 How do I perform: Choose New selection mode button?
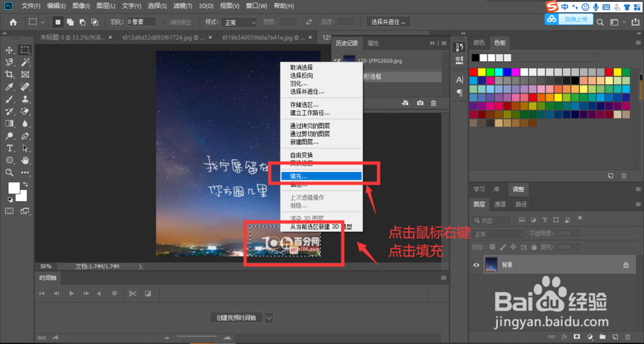(x=58, y=22)
